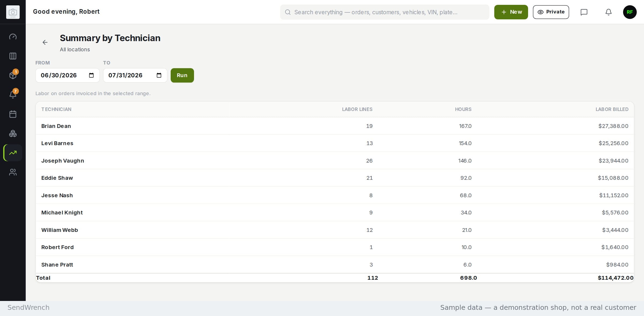The height and width of the screenshot is (316, 644).
Task: Open the RF user avatar menu
Action: (x=630, y=12)
